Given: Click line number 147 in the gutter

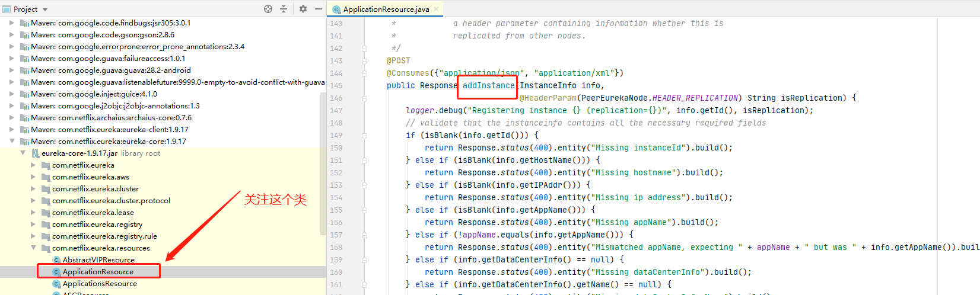Looking at the screenshot, I should coord(336,111).
